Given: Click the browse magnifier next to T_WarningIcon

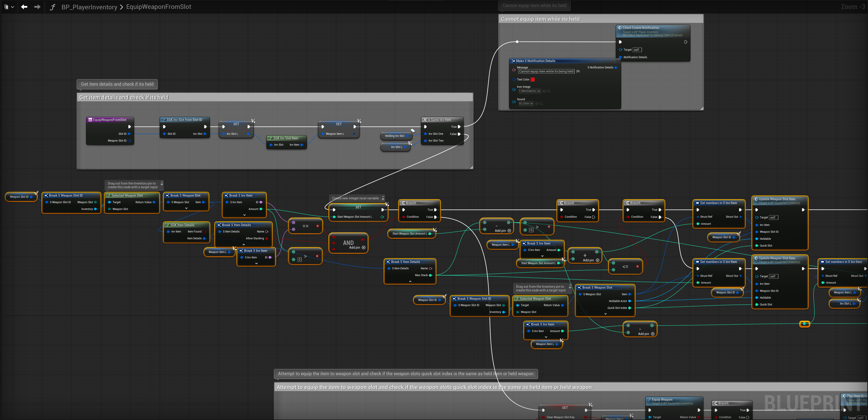Looking at the screenshot, I should pos(549,91).
